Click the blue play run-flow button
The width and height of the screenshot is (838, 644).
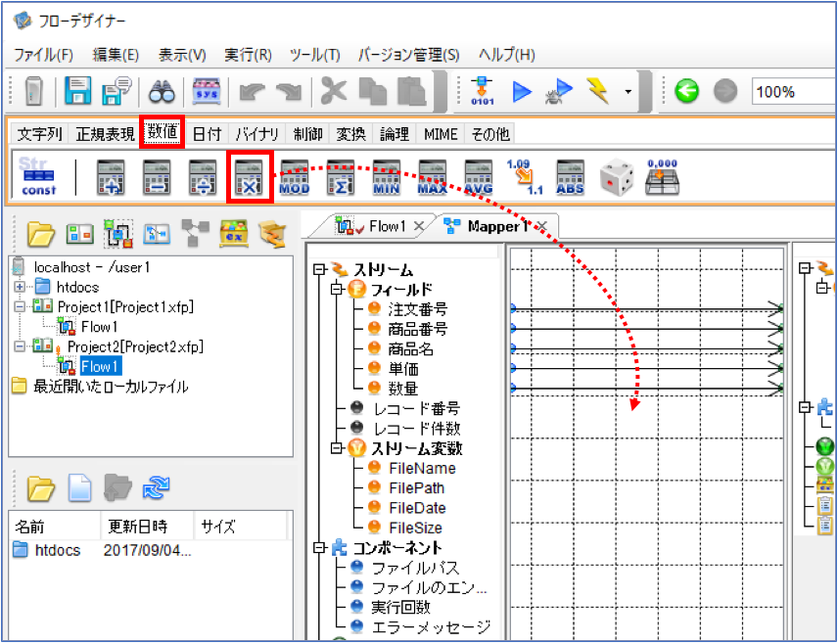522,91
